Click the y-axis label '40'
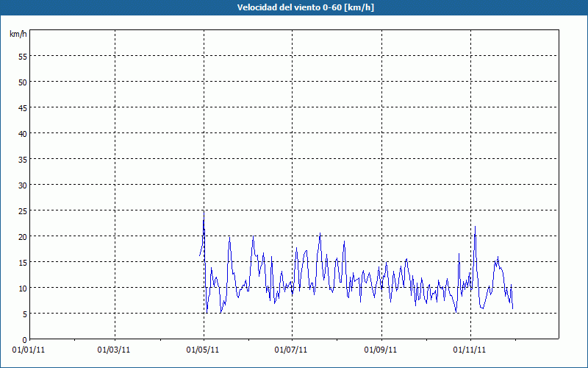The height and width of the screenshot is (368, 588). [23, 134]
